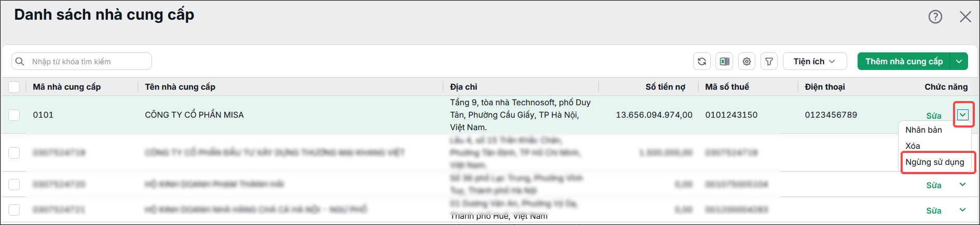The width and height of the screenshot is (980, 225).
Task: Open the filter funnel icon
Action: point(769,61)
